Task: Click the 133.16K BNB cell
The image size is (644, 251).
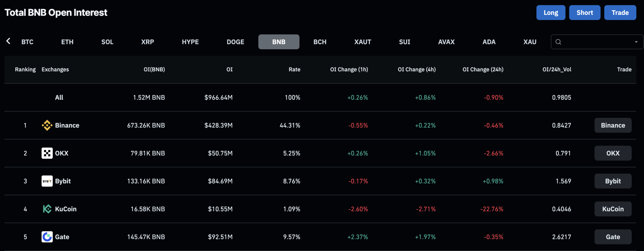Action: [146, 181]
